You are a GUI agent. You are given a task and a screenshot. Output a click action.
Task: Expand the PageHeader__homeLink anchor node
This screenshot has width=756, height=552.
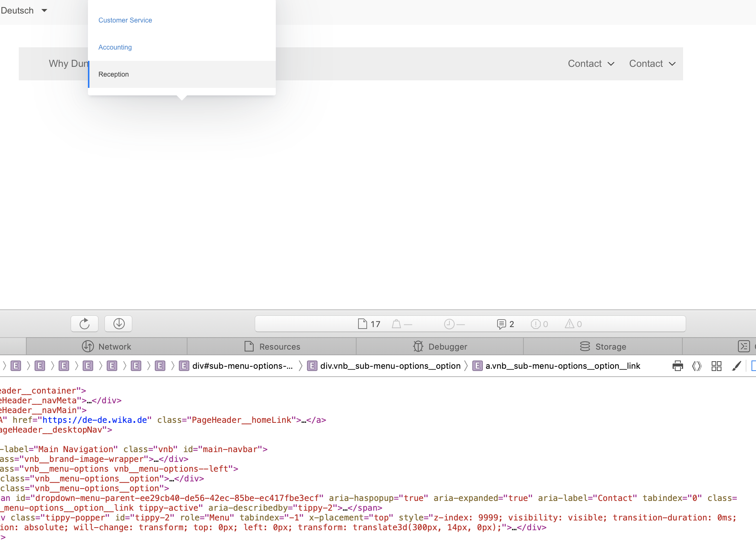(304, 420)
